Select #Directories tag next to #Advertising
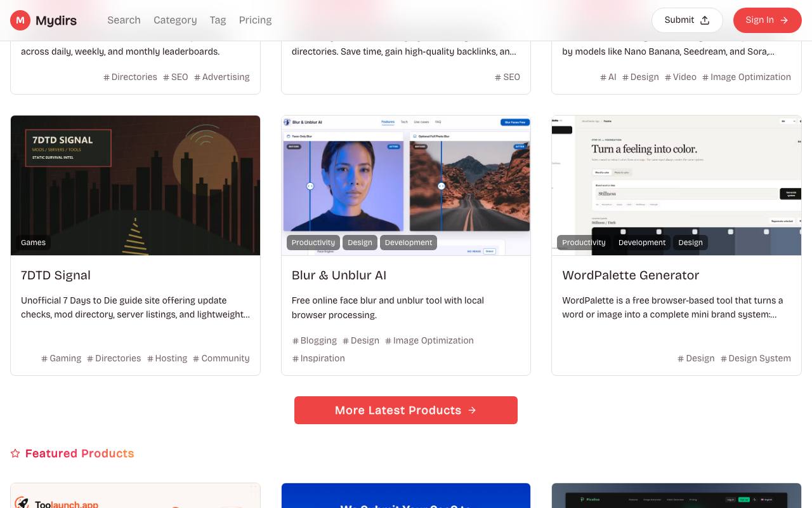The image size is (812, 508). [x=130, y=77]
